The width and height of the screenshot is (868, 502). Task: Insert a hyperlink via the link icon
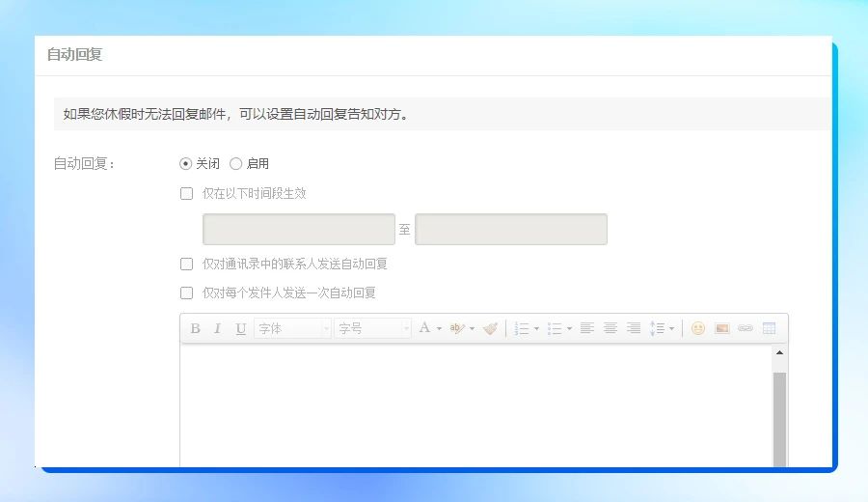pyautogui.click(x=745, y=328)
